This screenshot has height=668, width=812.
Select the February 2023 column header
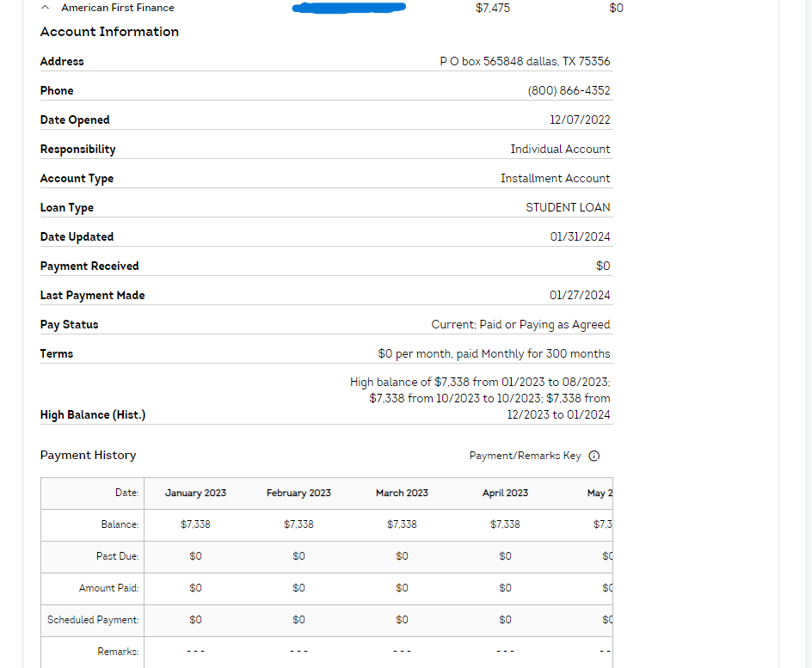(298, 493)
